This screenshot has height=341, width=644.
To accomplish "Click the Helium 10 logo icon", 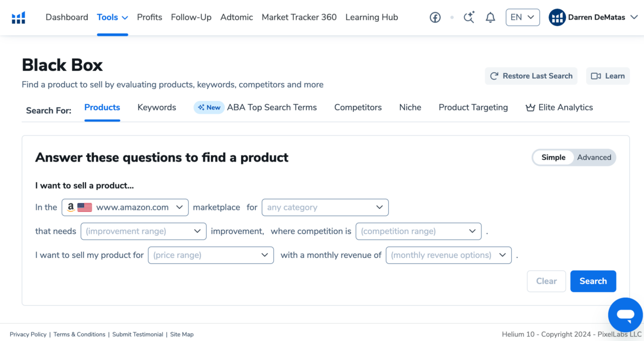I will point(18,17).
